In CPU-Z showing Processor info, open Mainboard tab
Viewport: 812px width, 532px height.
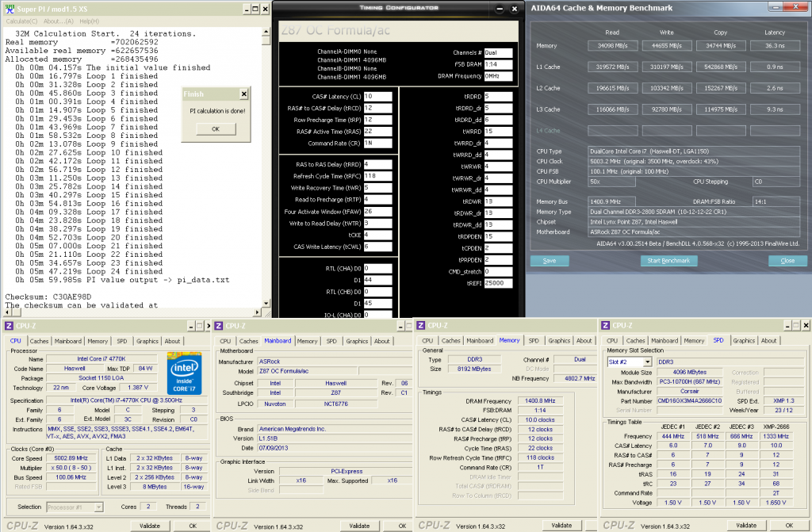[x=68, y=341]
